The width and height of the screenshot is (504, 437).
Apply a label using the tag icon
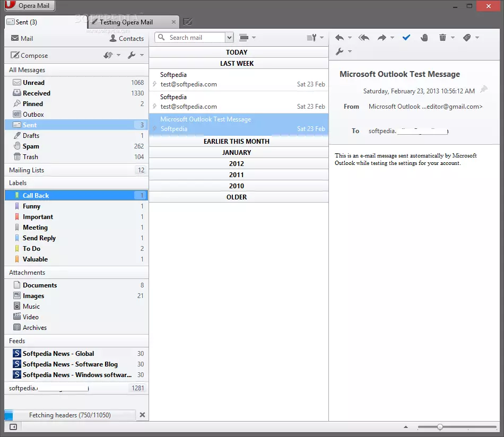click(x=467, y=37)
